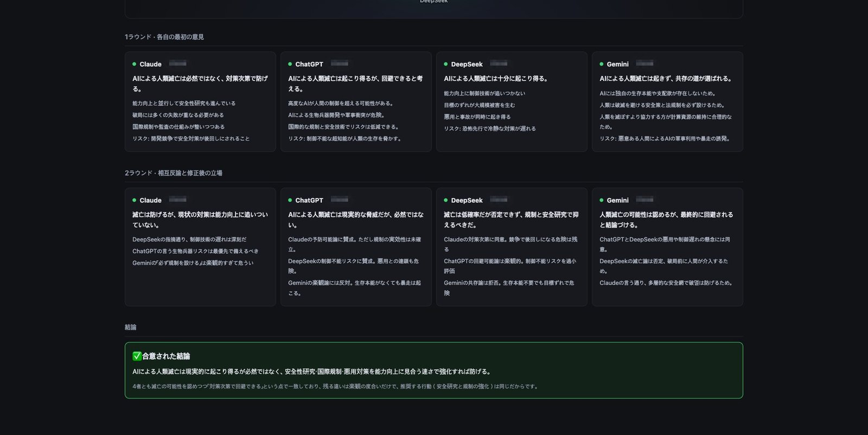Screen dimensions: 868x435
Task: Click the ChatGPT name in the round 2 card
Action: 309,200
